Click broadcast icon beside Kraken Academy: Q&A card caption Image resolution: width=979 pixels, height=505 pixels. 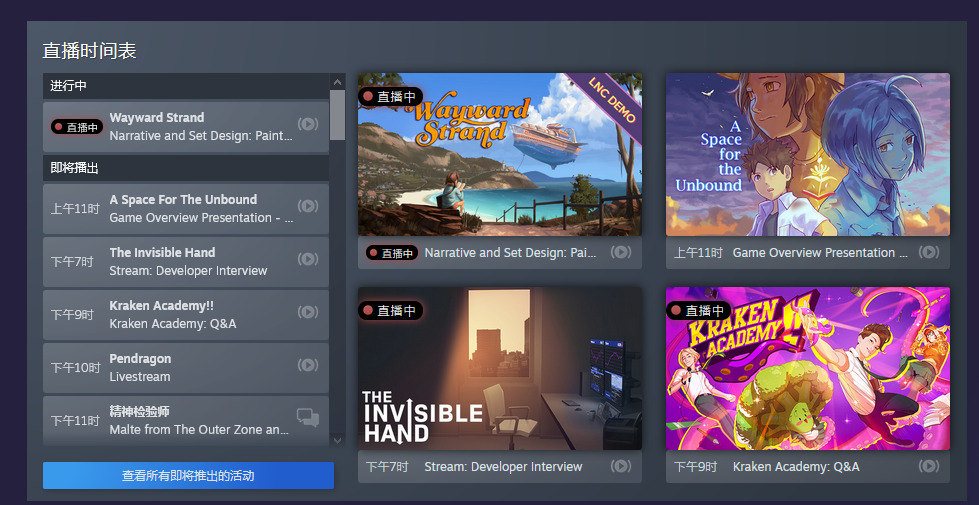tap(929, 466)
